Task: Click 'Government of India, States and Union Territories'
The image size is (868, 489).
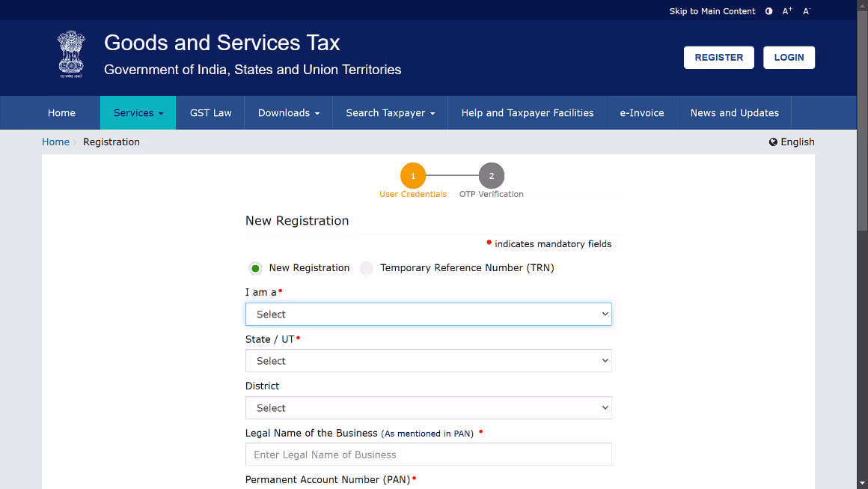Action: [x=252, y=70]
